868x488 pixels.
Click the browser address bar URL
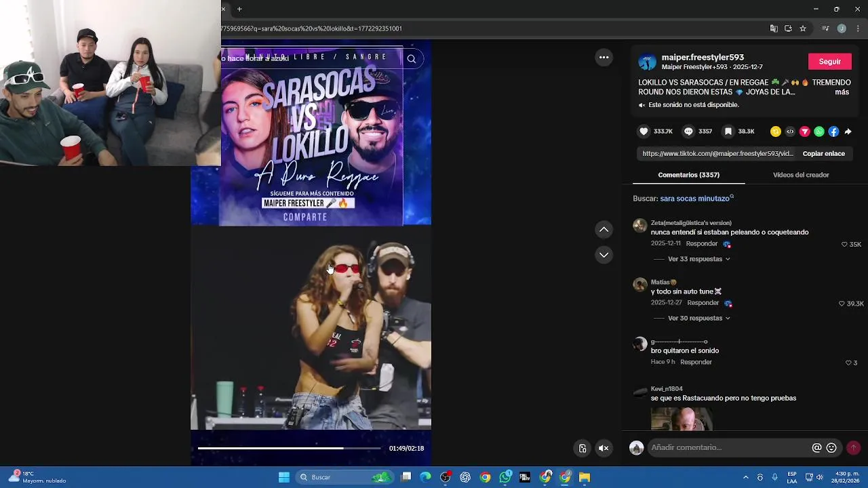tap(311, 28)
